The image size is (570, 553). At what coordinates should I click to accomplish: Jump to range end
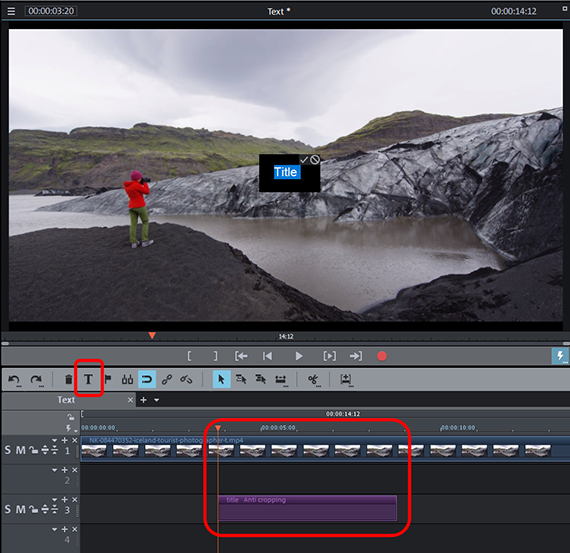(x=356, y=356)
